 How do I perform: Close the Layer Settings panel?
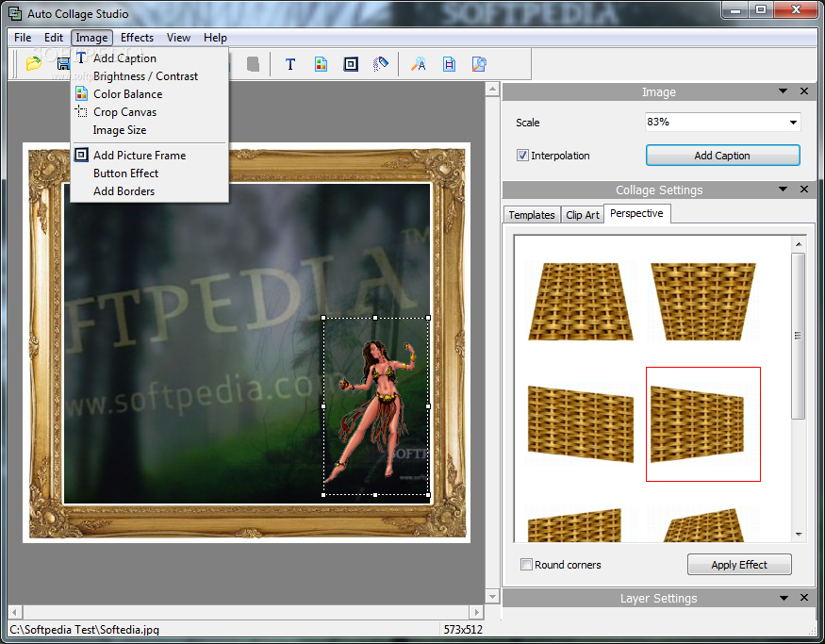coord(804,597)
